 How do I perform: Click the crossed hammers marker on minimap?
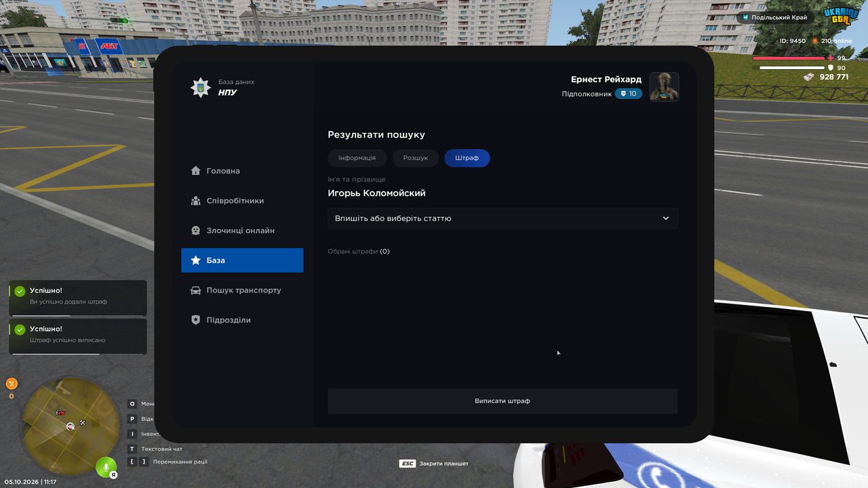(82, 423)
